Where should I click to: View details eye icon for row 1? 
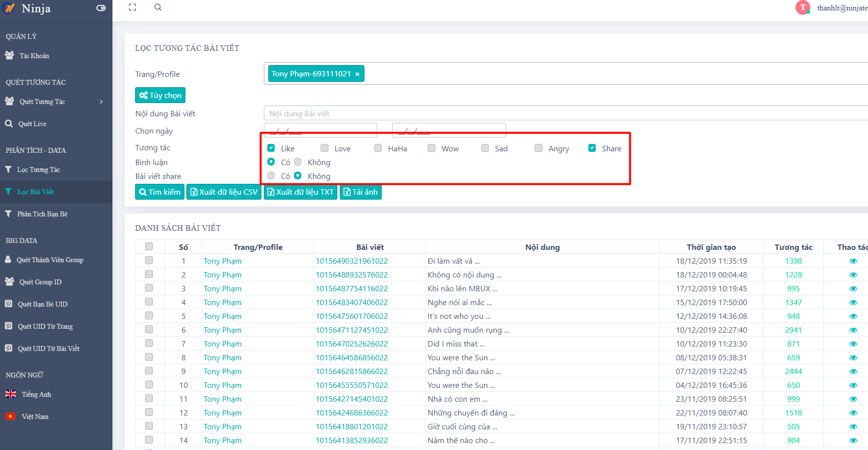[853, 261]
